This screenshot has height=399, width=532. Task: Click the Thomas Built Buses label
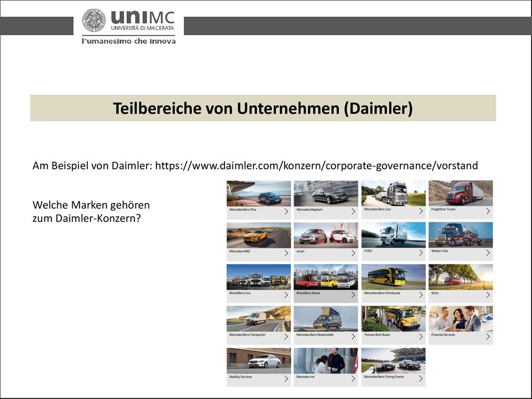pyautogui.click(x=377, y=335)
